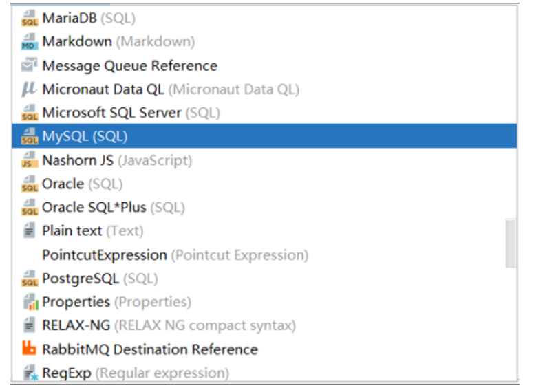The height and width of the screenshot is (392, 534).
Task: Click the RabbitMQ orange logo icon
Action: 30,349
